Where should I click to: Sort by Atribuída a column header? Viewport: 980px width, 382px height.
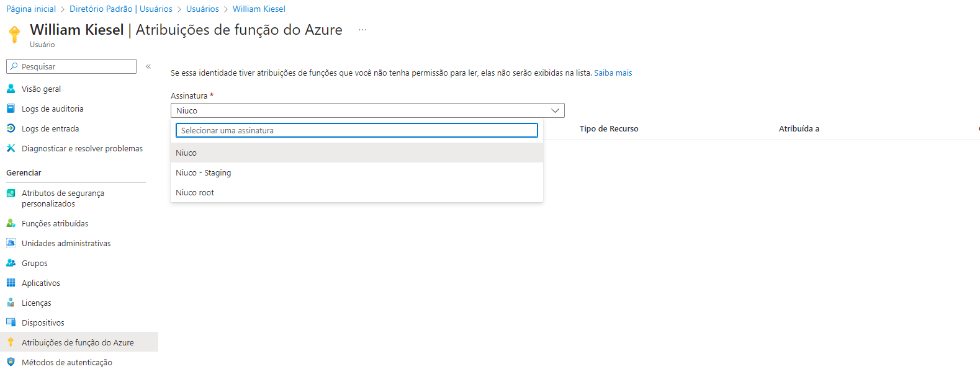pyautogui.click(x=799, y=128)
